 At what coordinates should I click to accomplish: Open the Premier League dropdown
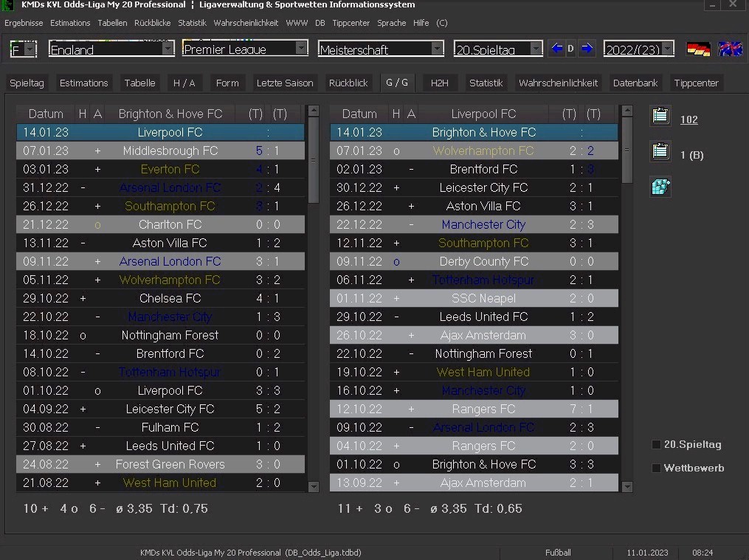(x=301, y=49)
